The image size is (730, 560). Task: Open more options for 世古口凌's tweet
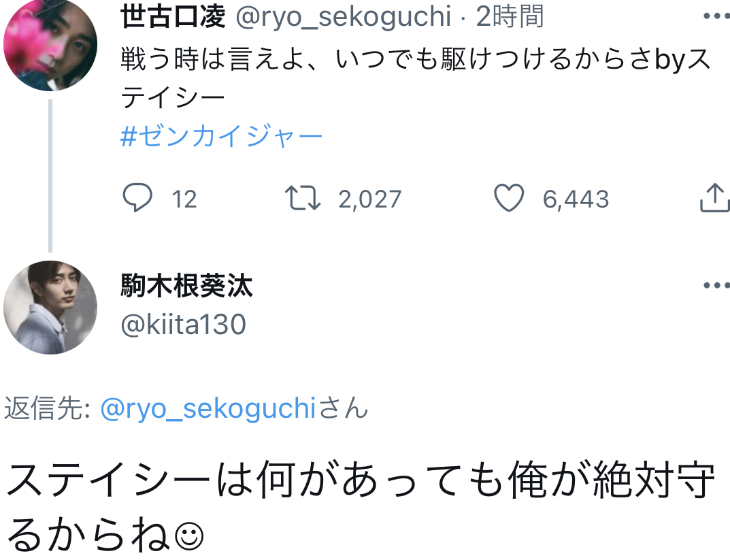715,16
